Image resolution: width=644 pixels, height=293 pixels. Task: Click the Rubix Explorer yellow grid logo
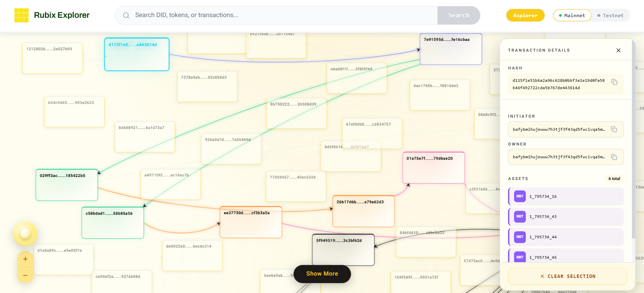coord(21,15)
